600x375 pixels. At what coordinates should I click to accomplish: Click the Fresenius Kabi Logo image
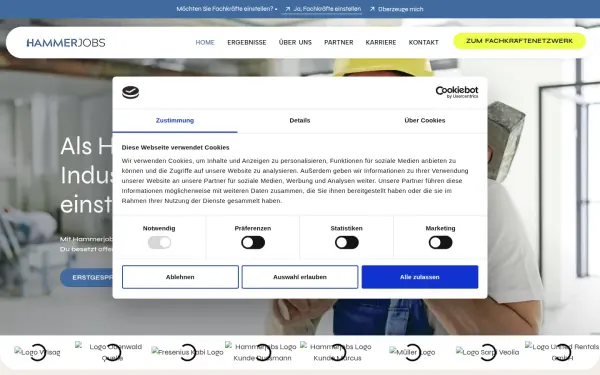pyautogui.click(x=188, y=352)
